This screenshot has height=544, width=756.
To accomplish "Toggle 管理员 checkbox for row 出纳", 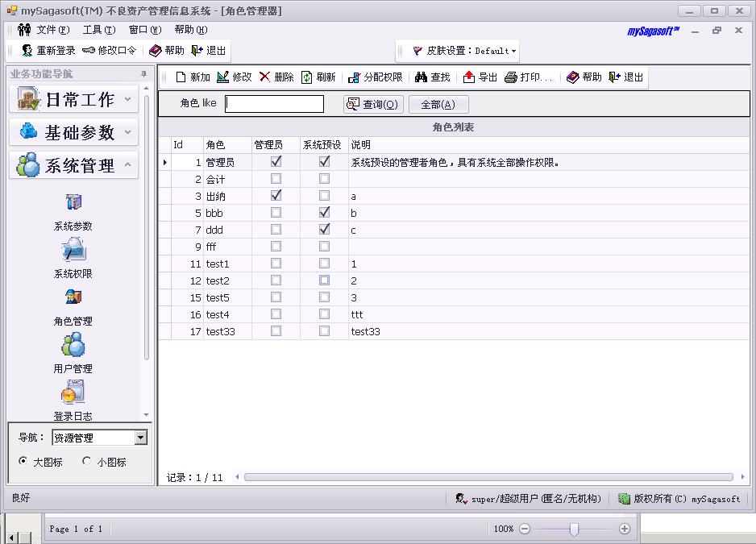I will point(276,196).
